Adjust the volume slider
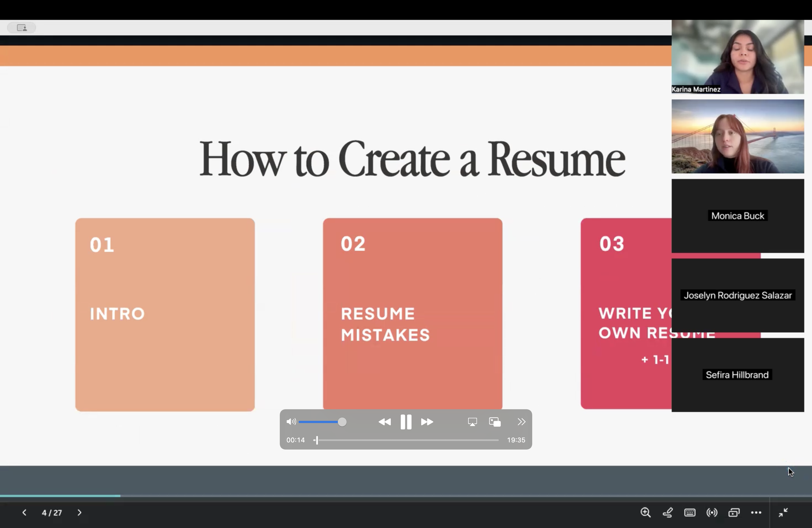812x528 pixels. [342, 421]
